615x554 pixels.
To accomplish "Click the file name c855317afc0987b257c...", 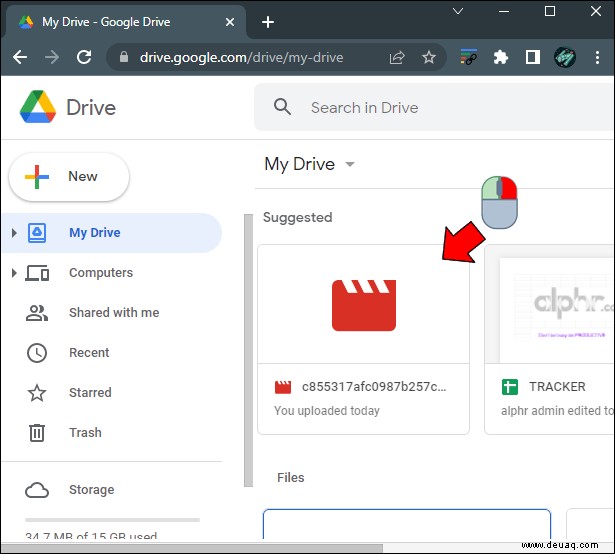I will [374, 387].
